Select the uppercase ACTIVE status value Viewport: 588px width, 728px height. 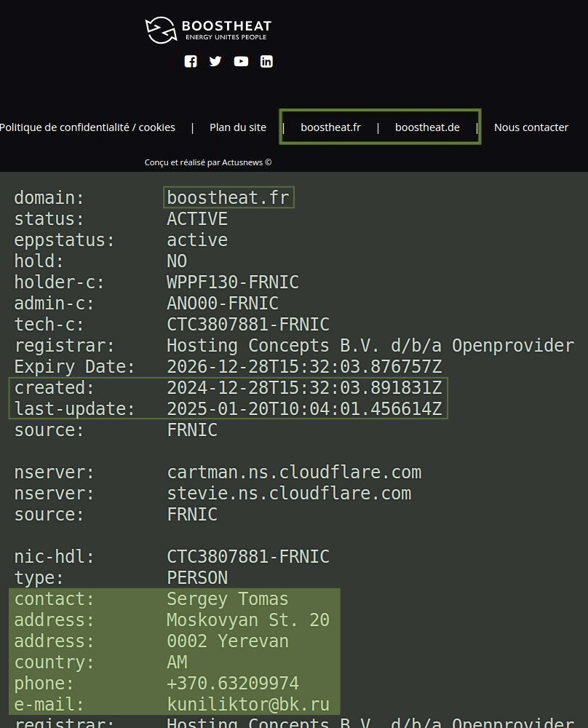coord(197,218)
